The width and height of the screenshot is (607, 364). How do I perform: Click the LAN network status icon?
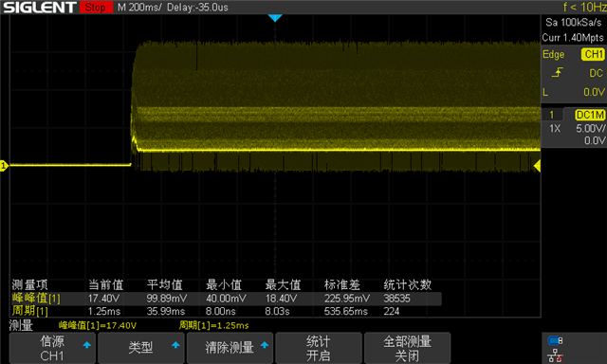[555, 355]
